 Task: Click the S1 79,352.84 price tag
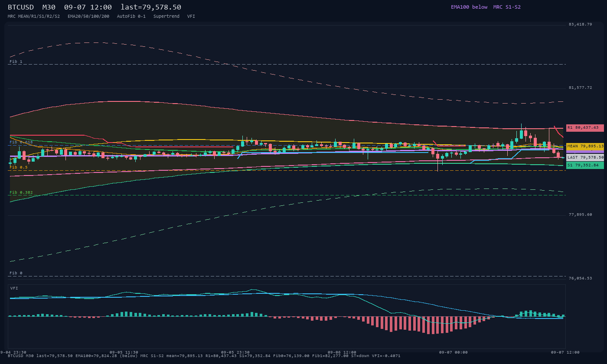585,165
